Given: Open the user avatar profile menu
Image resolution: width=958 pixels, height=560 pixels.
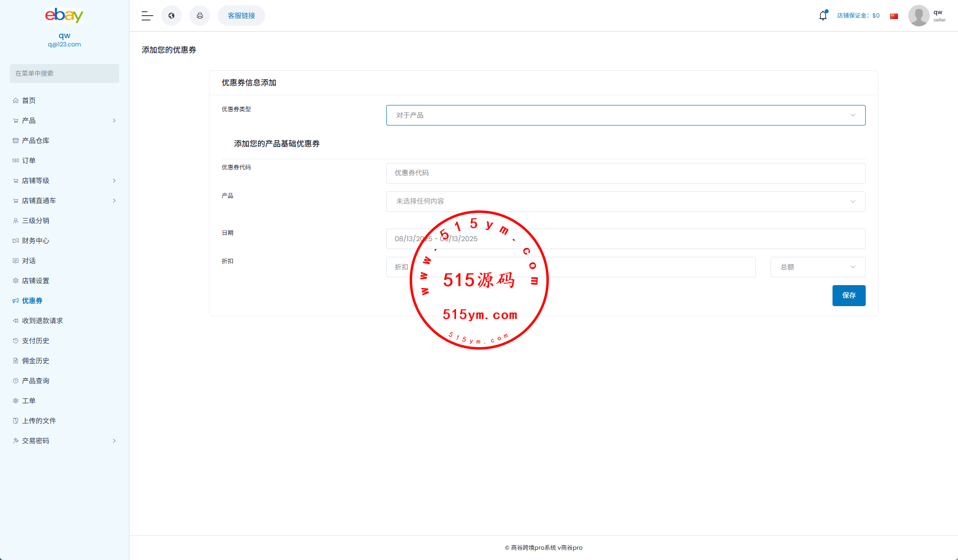Looking at the screenshot, I should click(x=918, y=16).
